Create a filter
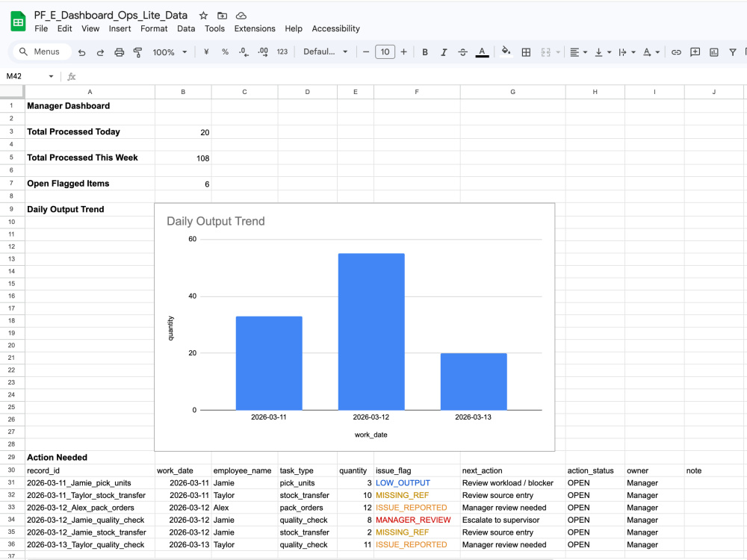Screen dimensions: 747x560 (x=733, y=52)
